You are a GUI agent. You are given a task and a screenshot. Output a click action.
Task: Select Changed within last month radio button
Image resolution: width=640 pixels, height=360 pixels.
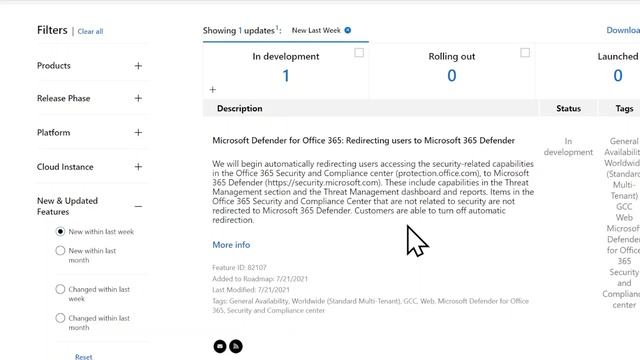point(60,318)
